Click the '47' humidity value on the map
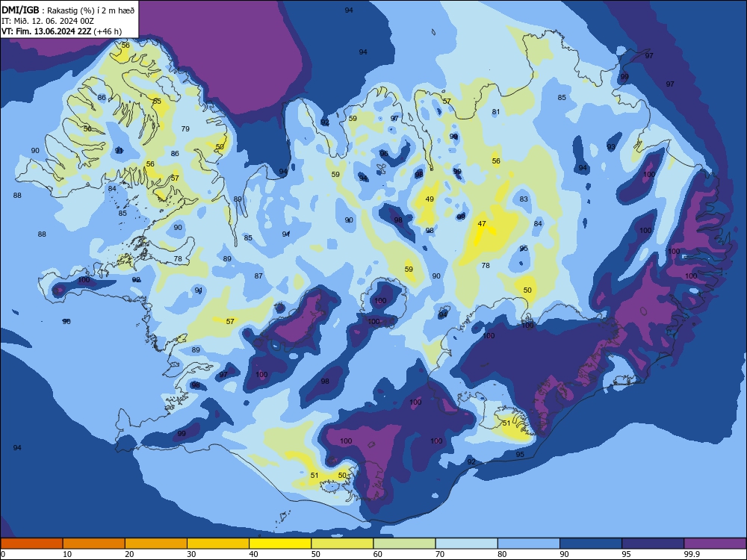747x560 pixels. click(482, 224)
